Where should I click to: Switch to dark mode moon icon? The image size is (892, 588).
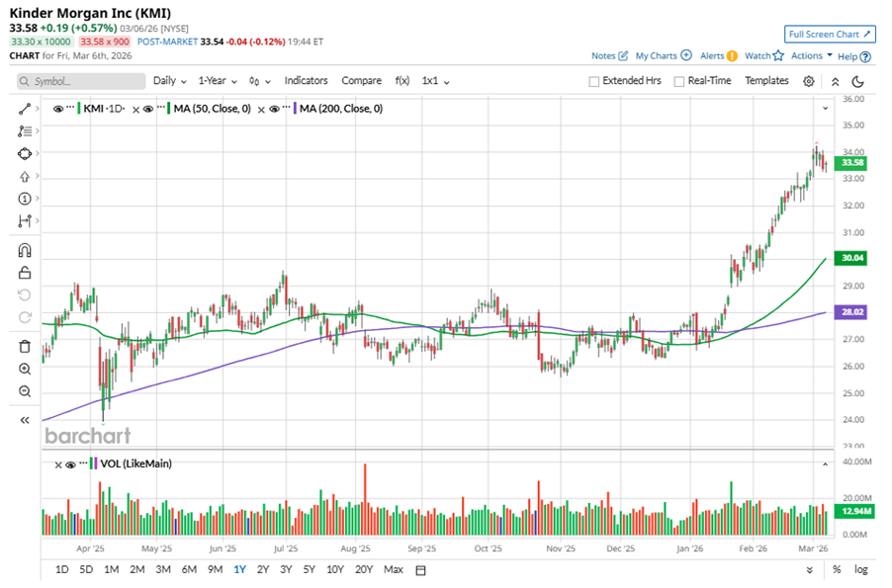point(857,81)
